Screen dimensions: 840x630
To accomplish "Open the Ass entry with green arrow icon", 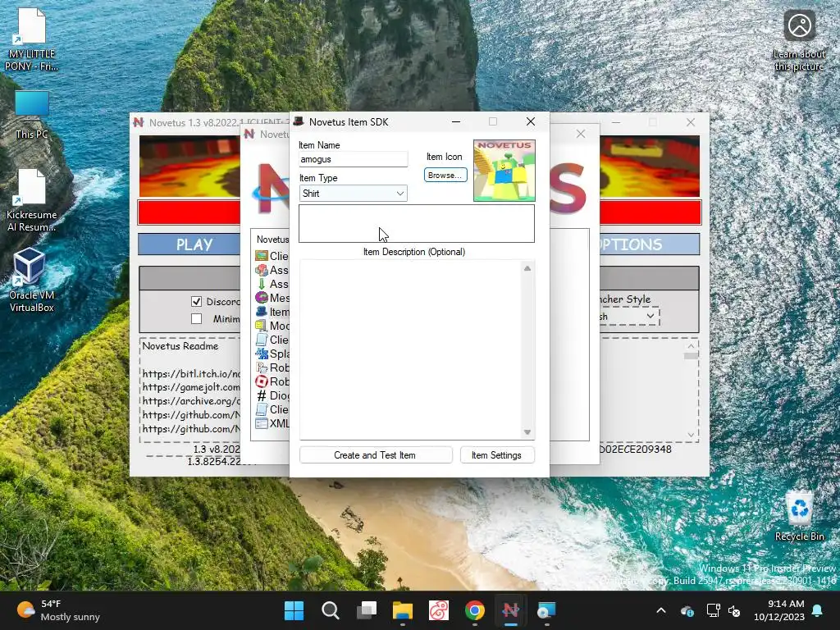I will tap(272, 284).
